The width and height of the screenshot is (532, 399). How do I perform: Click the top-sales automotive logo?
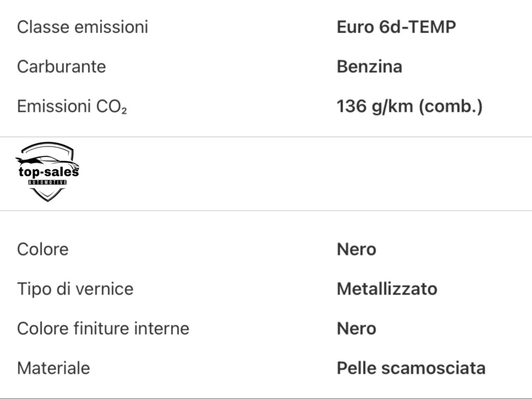pyautogui.click(x=47, y=172)
